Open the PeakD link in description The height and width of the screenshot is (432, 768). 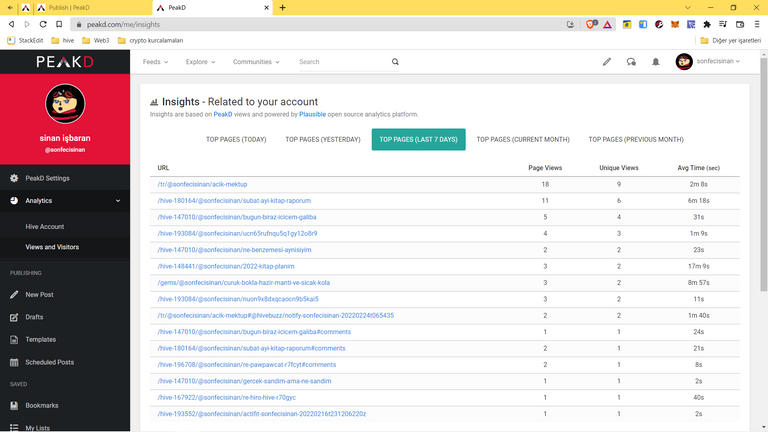[x=222, y=114]
